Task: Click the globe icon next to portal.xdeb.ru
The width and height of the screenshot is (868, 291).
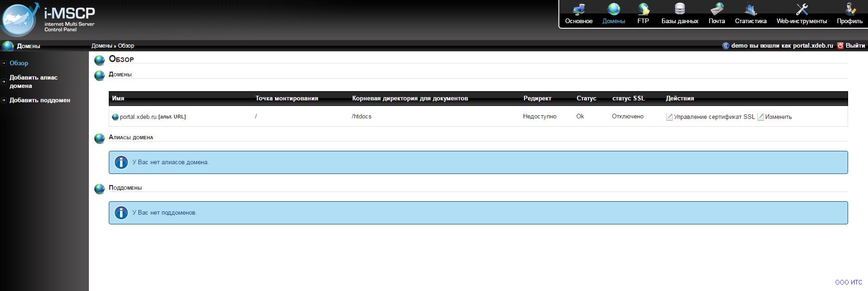Action: [115, 117]
